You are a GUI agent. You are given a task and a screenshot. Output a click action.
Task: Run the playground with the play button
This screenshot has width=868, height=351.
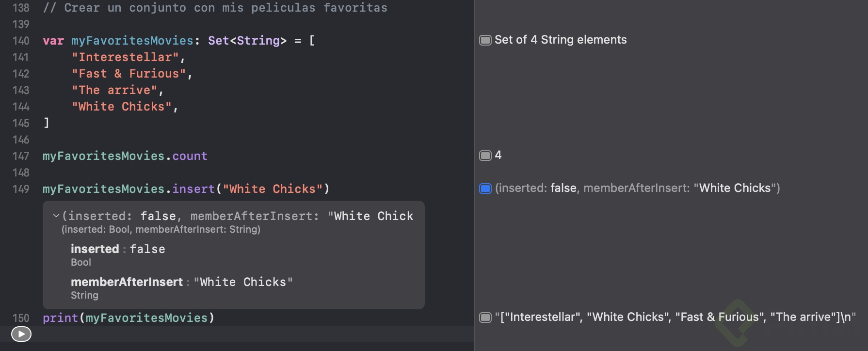coord(21,334)
